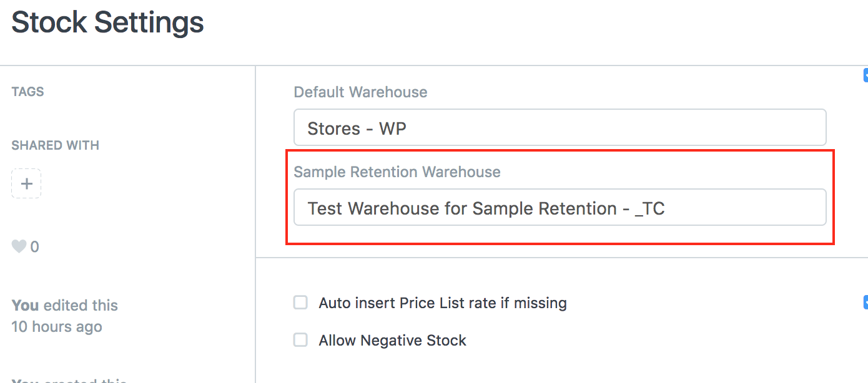Image resolution: width=868 pixels, height=383 pixels.
Task: Click the 'You created this' entry at bottom
Action: click(69, 380)
